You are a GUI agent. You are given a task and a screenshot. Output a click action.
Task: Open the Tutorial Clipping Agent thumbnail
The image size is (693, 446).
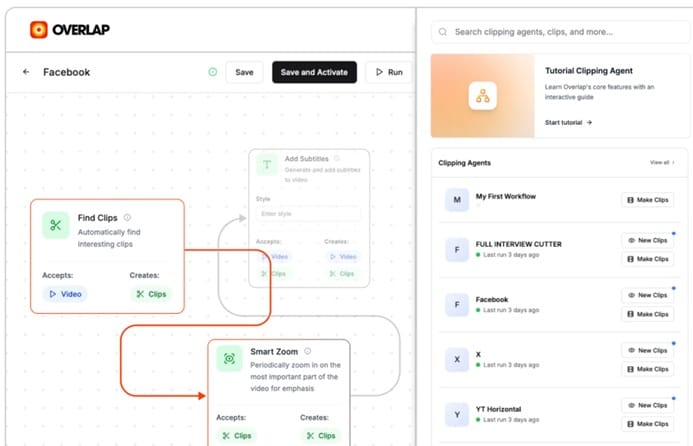[x=483, y=95]
